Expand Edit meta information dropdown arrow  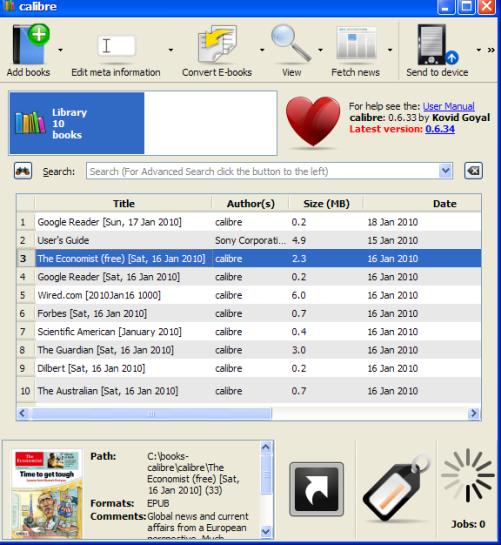click(171, 50)
